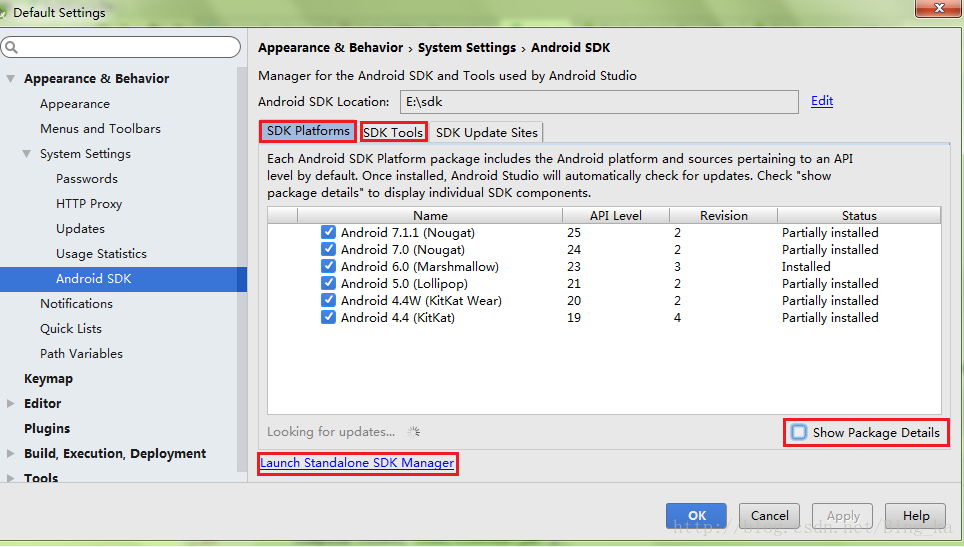Click API level 19 cell

click(x=574, y=318)
